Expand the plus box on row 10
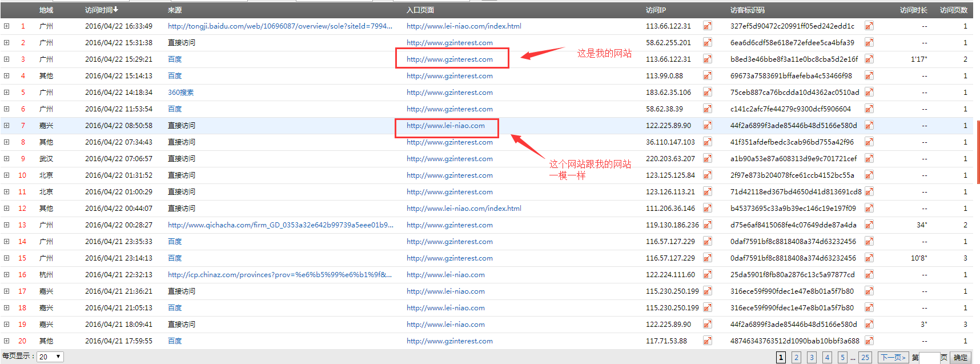 point(6,175)
